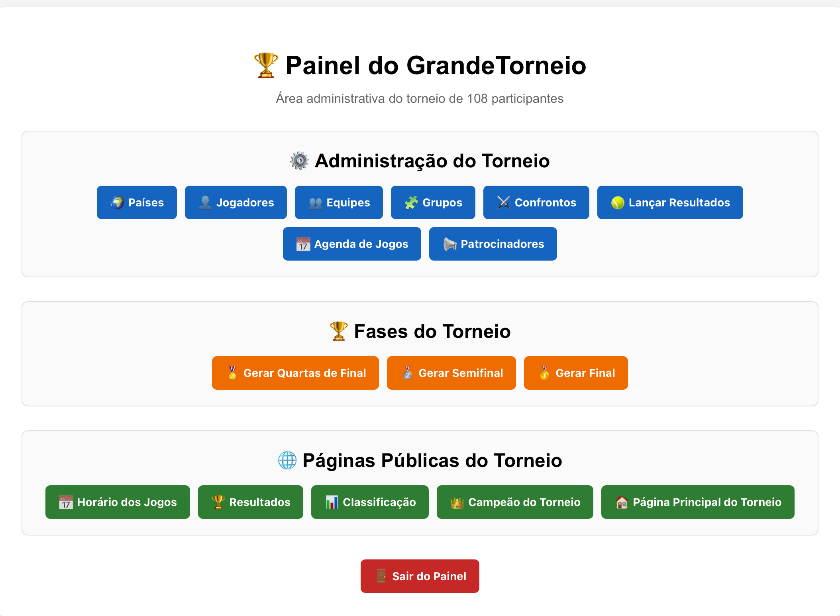Click the globe icon on Países
The image size is (840, 616).
117,203
